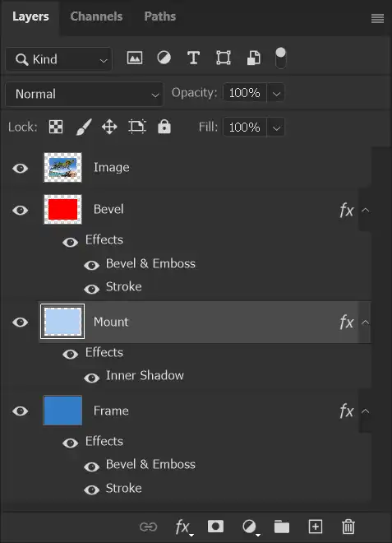The height and width of the screenshot is (543, 392).
Task: Select the Frame layer name
Action: tap(111, 411)
